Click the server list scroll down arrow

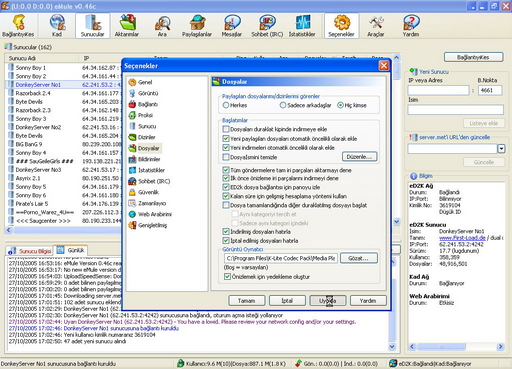(397, 221)
